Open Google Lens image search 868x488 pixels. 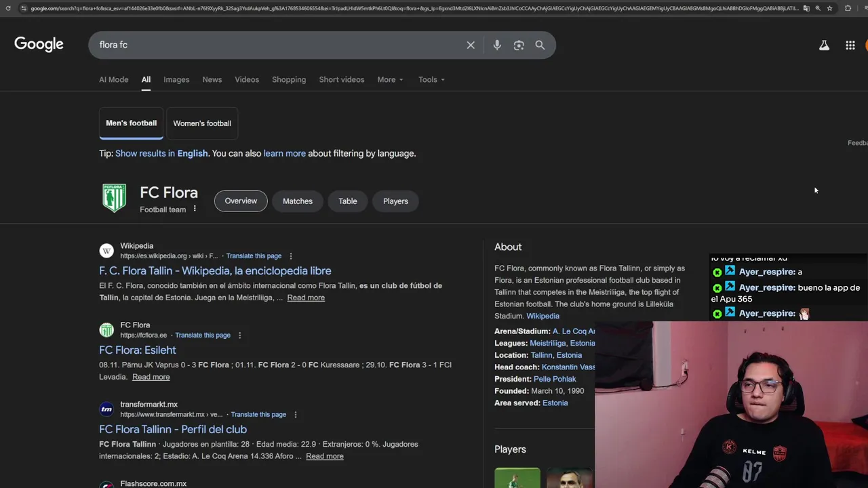click(519, 45)
